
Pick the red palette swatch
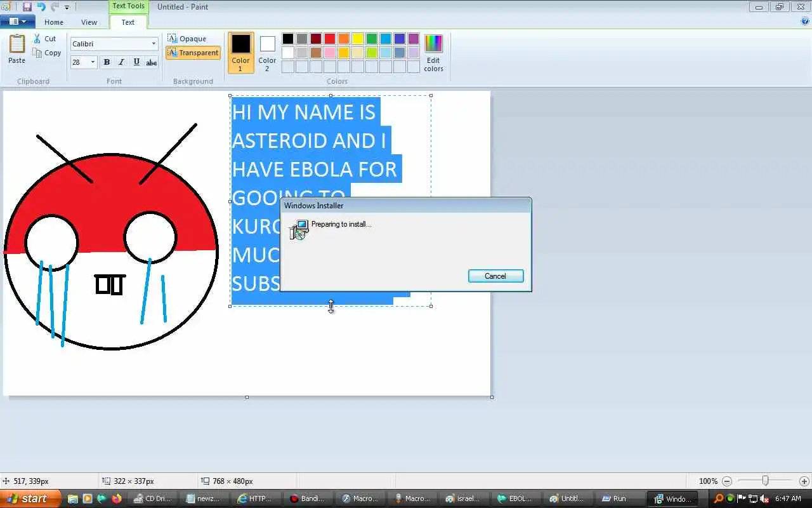tap(330, 39)
